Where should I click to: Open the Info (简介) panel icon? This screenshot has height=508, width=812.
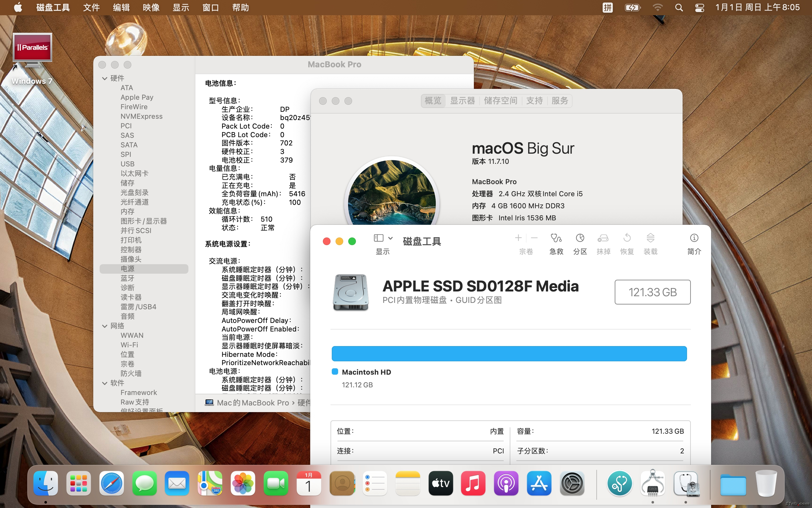pyautogui.click(x=694, y=238)
